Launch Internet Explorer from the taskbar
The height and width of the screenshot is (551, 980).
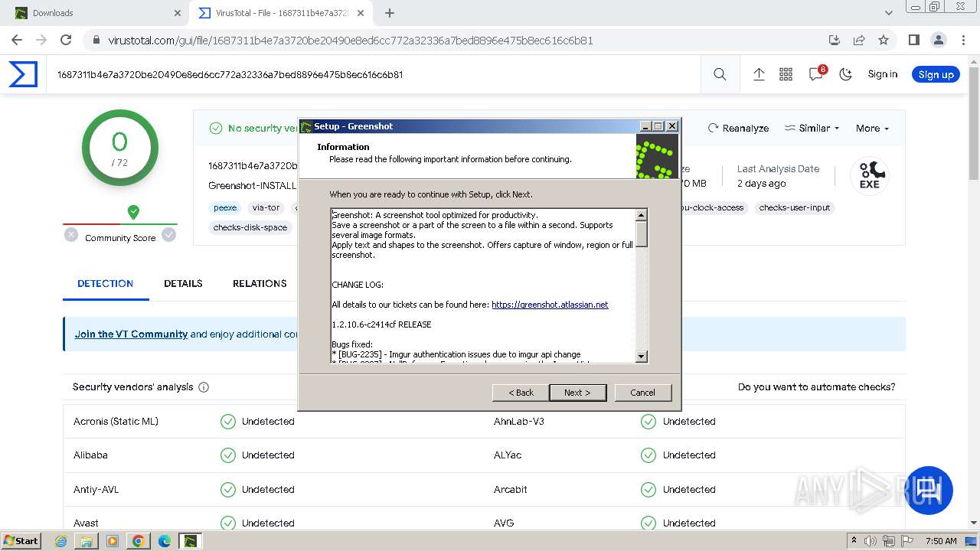pyautogui.click(x=61, y=541)
